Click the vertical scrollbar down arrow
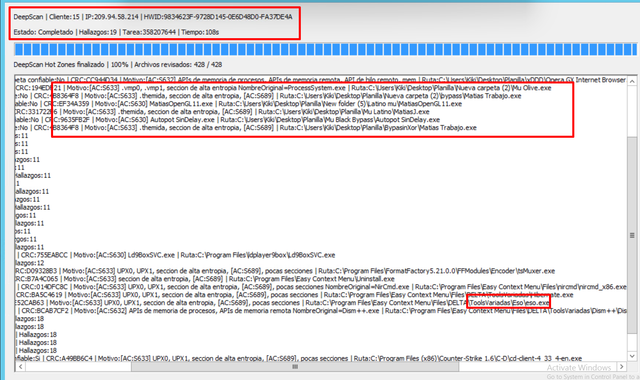The image size is (640, 380). coord(632,356)
